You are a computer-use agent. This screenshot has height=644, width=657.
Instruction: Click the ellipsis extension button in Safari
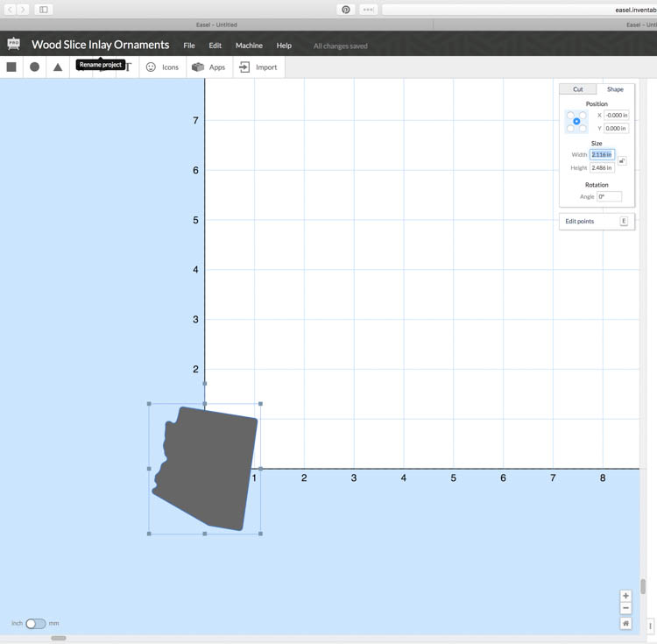point(368,10)
